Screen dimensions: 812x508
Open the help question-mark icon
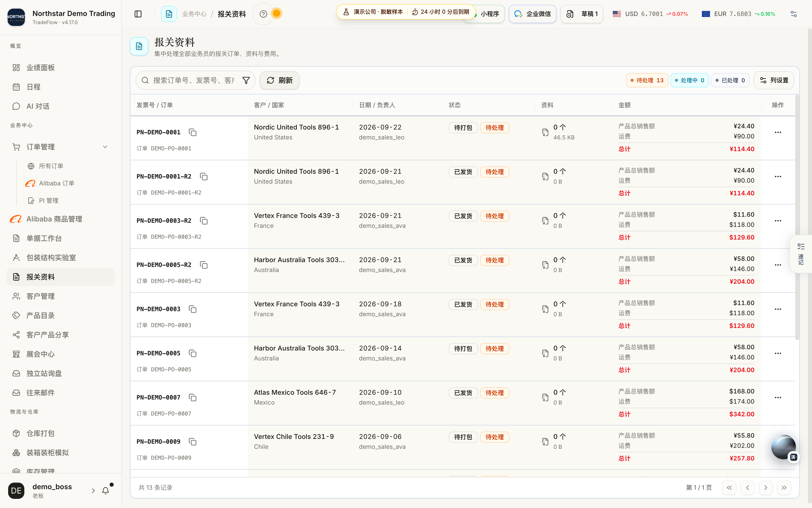pos(263,14)
